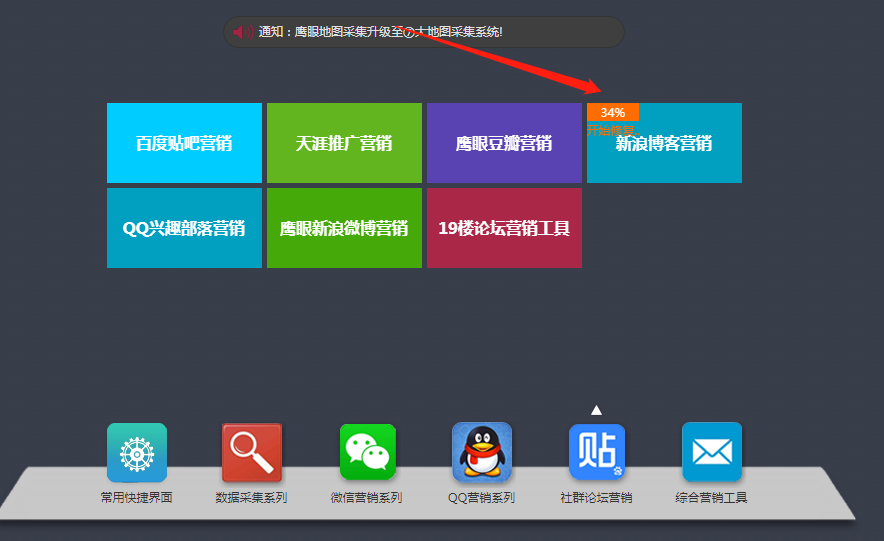884x541 pixels.
Task: Launch the 鹰眼新浪微博营销 tile
Action: click(x=344, y=228)
